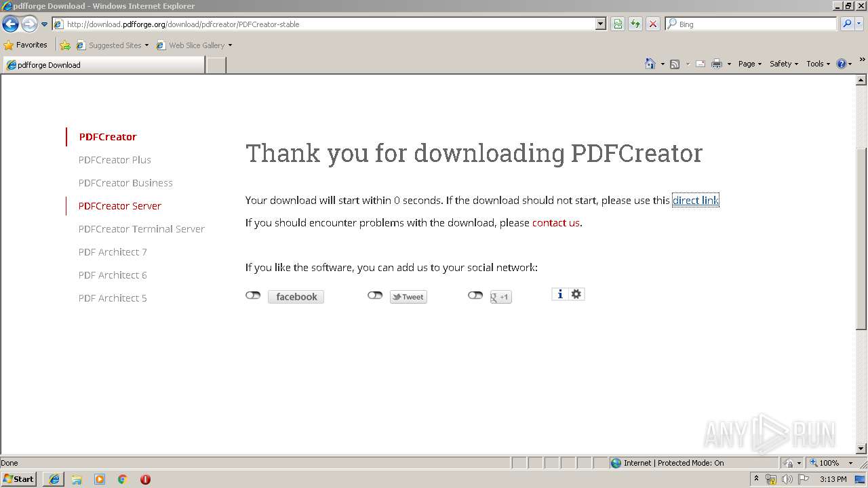Expand the Print dropdown arrow
The width and height of the screenshot is (868, 488).
(x=729, y=64)
